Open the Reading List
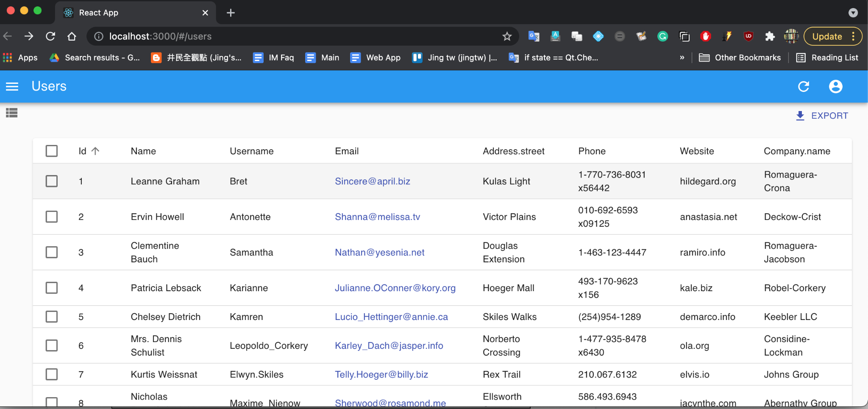This screenshot has width=868, height=409. (x=827, y=58)
